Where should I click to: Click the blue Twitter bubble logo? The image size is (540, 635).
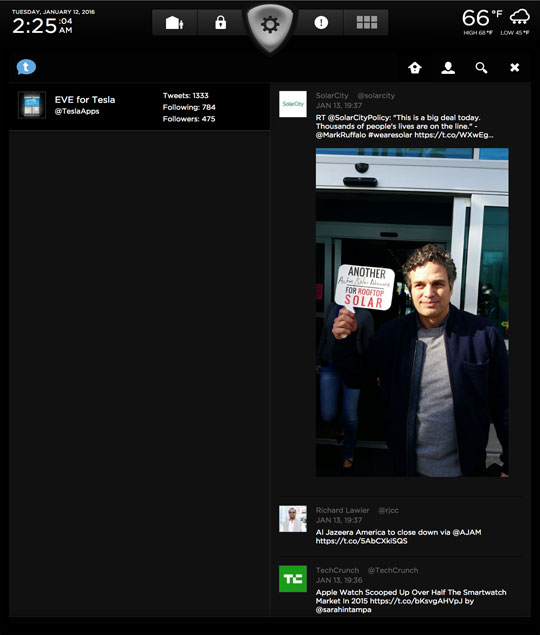pos(26,67)
